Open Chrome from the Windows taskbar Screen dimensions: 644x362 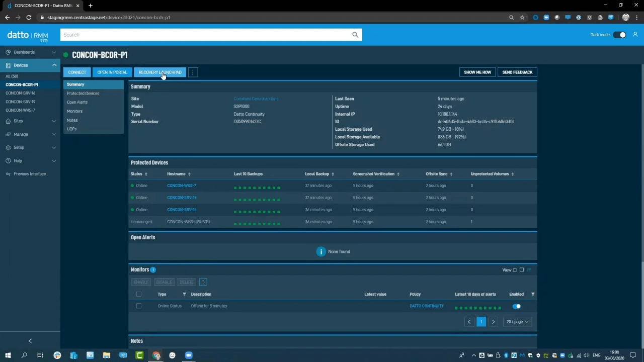click(156, 355)
